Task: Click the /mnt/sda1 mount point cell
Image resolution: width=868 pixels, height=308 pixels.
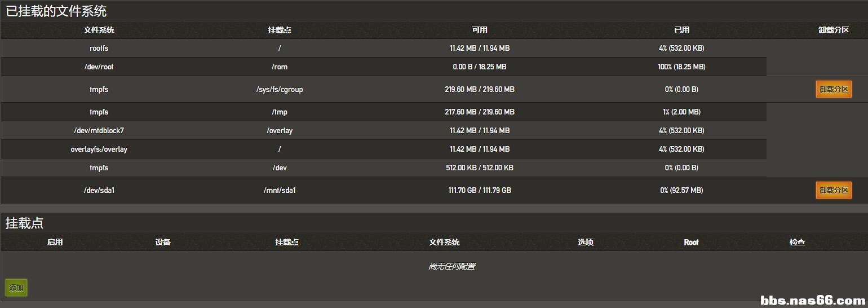Action: pyautogui.click(x=280, y=190)
